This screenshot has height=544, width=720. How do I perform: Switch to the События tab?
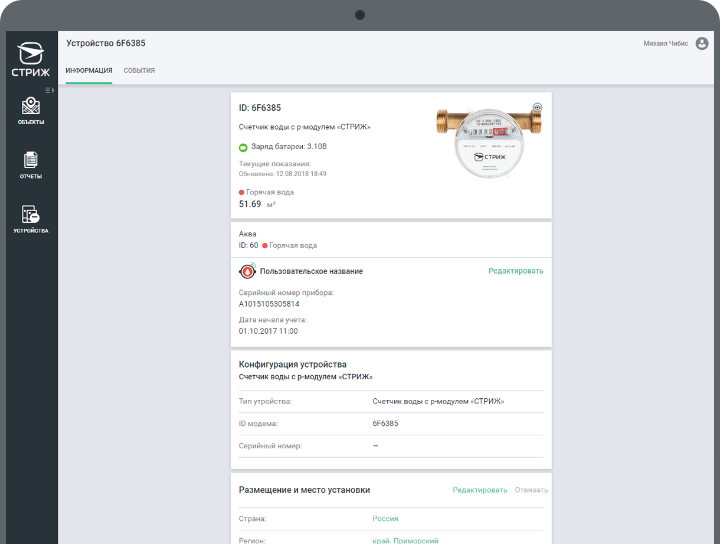point(139,71)
